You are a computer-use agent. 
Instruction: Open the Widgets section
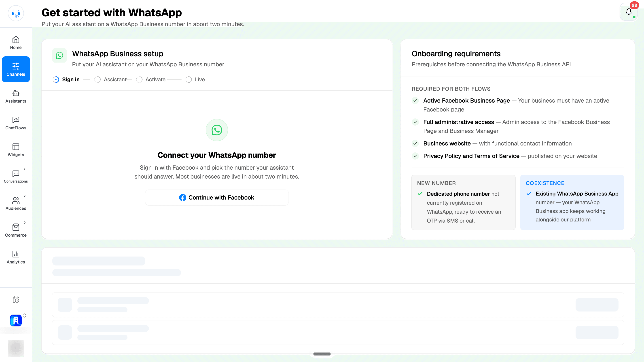pyautogui.click(x=16, y=150)
